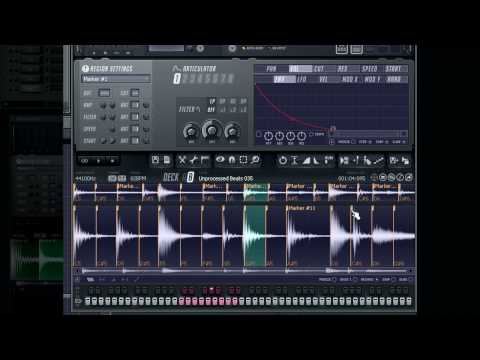Click the drag sample icon at toolbar end
Viewport: 480px width, 360px height.
tap(405, 161)
